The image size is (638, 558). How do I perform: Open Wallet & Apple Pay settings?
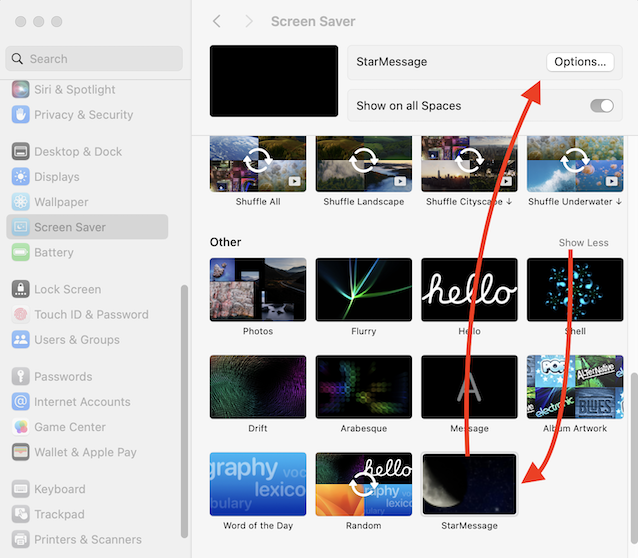pos(85,452)
